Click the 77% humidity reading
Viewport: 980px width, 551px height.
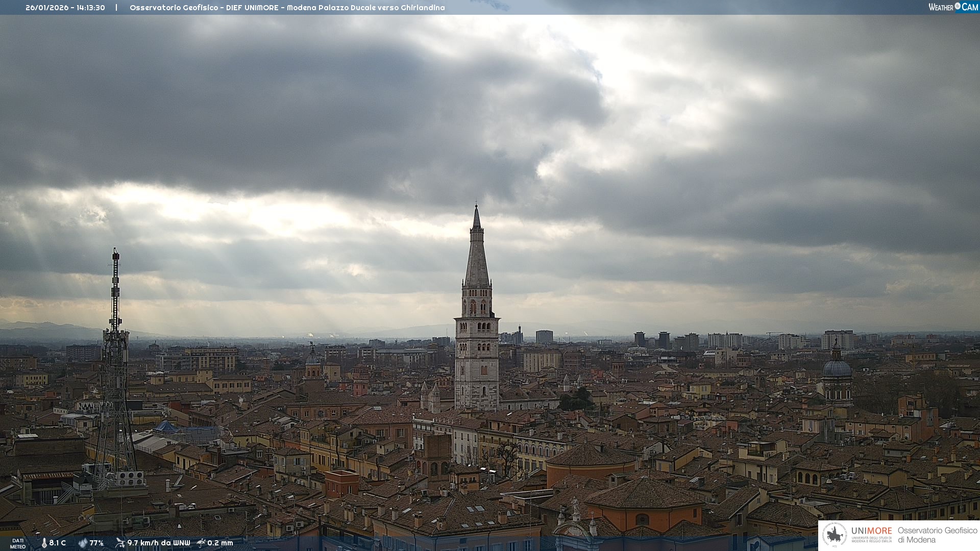pyautogui.click(x=96, y=543)
